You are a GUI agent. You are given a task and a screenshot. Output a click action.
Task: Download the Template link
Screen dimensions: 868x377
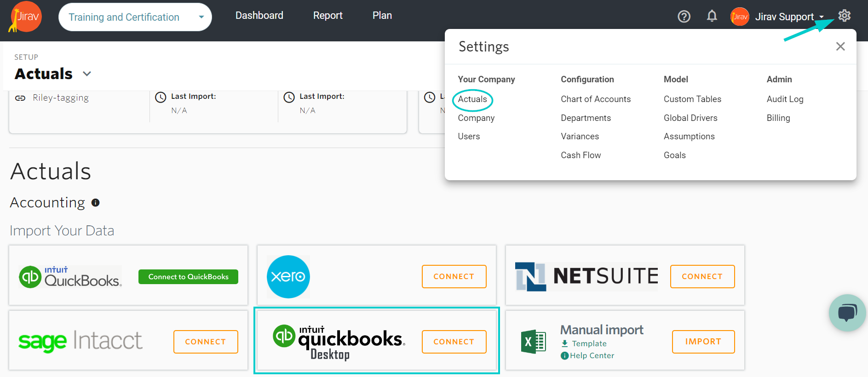(589, 343)
